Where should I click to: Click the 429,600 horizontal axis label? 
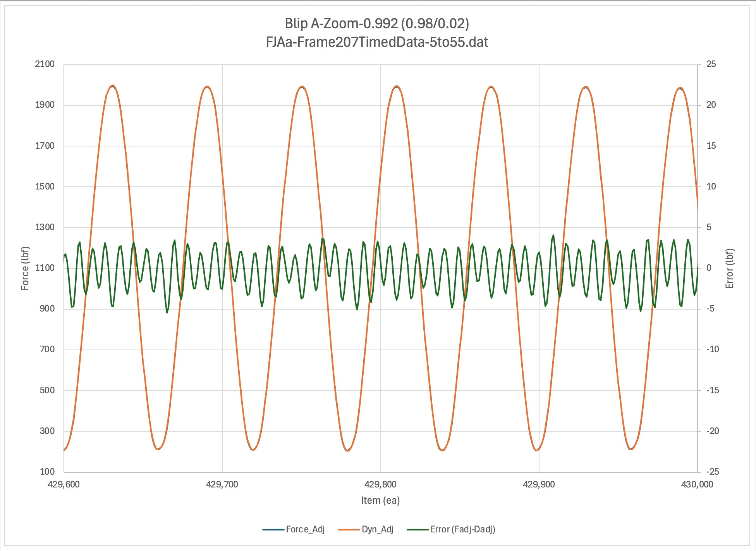coord(64,484)
